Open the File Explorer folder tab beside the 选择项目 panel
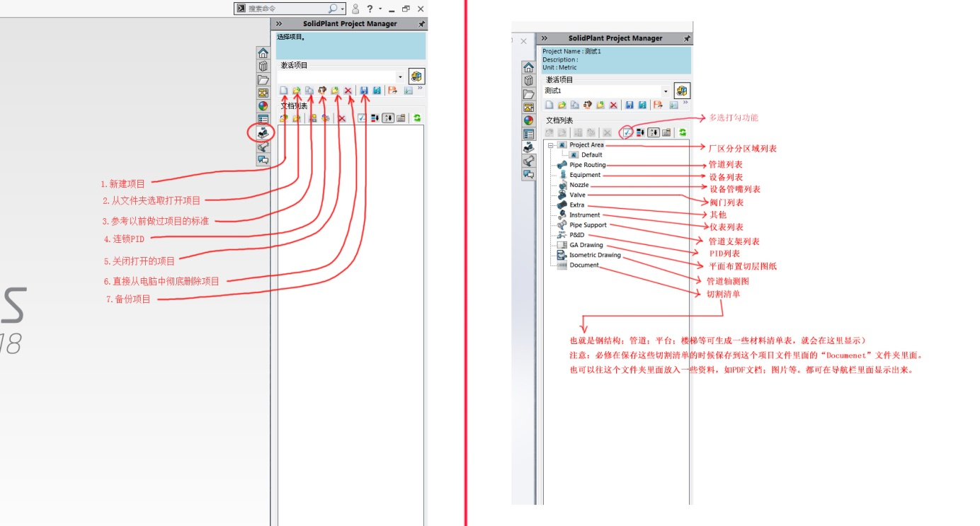 click(x=263, y=79)
